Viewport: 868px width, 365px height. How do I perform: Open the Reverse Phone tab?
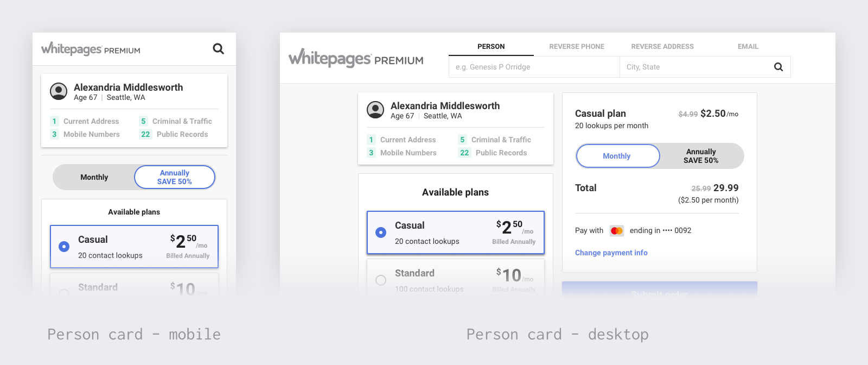click(x=576, y=47)
